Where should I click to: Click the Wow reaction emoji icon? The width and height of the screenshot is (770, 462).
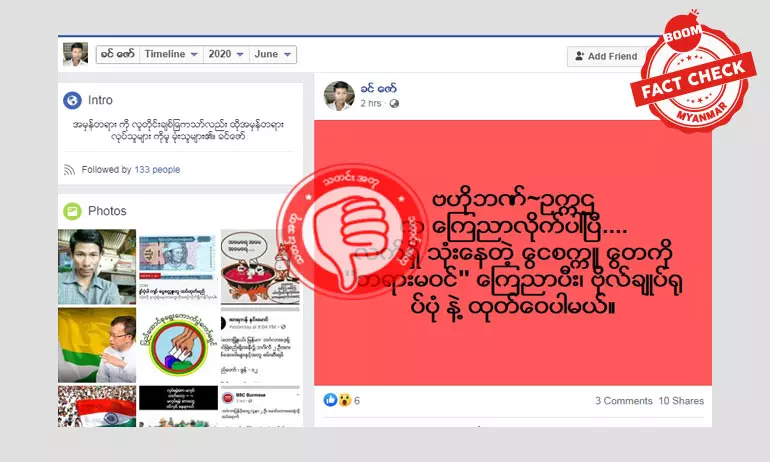point(344,400)
